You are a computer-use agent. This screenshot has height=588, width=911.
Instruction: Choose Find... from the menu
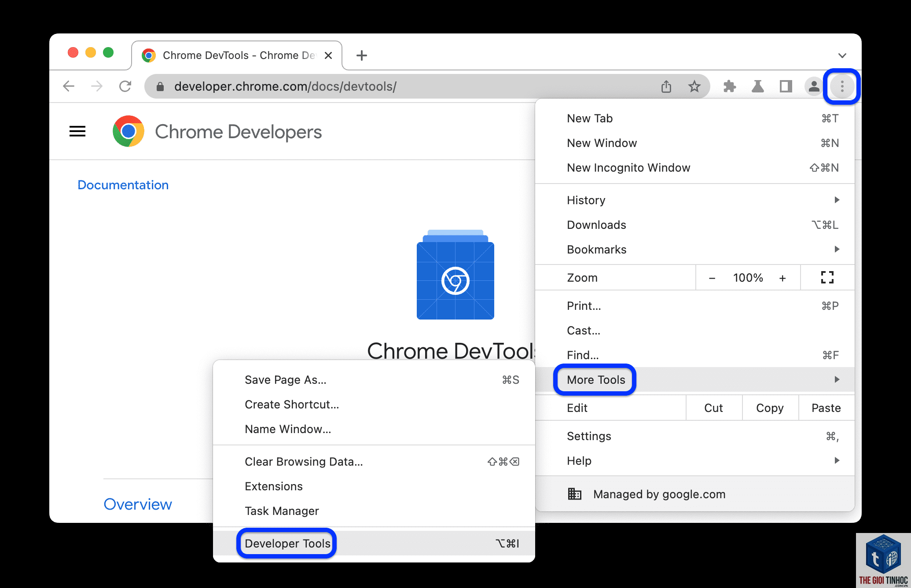coord(695,355)
